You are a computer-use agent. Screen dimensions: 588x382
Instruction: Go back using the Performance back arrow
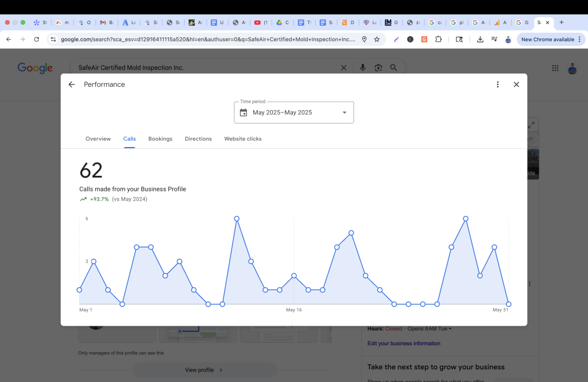(72, 84)
